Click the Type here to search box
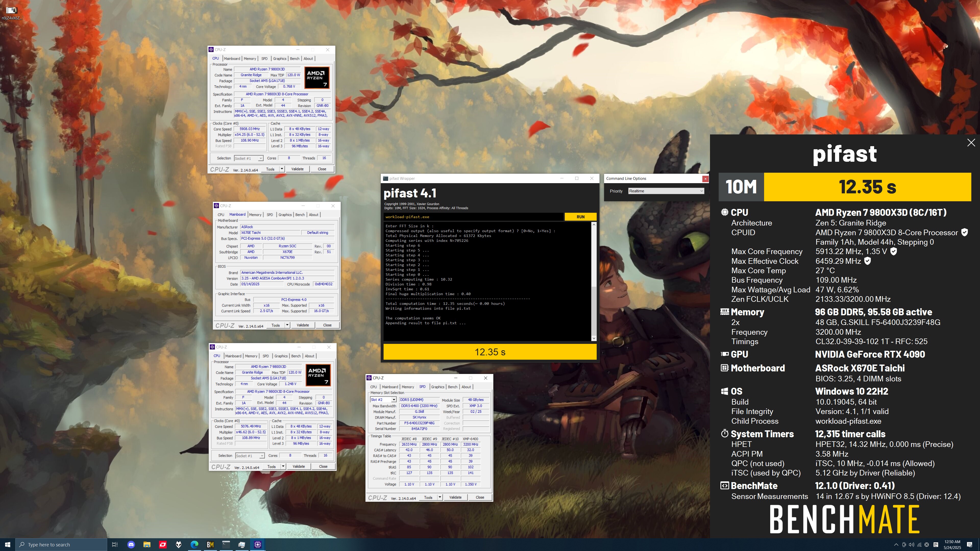The width and height of the screenshot is (980, 551). pyautogui.click(x=61, y=545)
